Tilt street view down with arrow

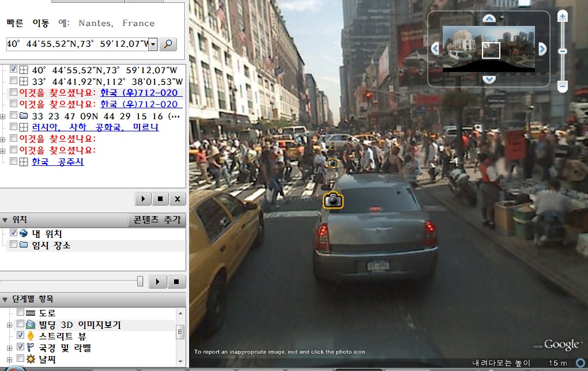(x=489, y=79)
